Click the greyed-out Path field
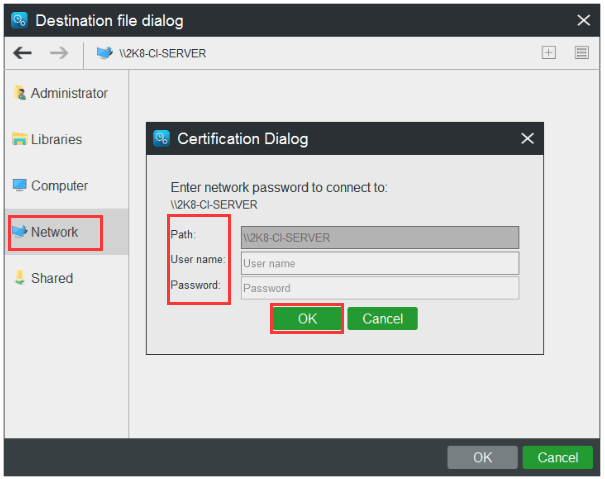 [380, 238]
